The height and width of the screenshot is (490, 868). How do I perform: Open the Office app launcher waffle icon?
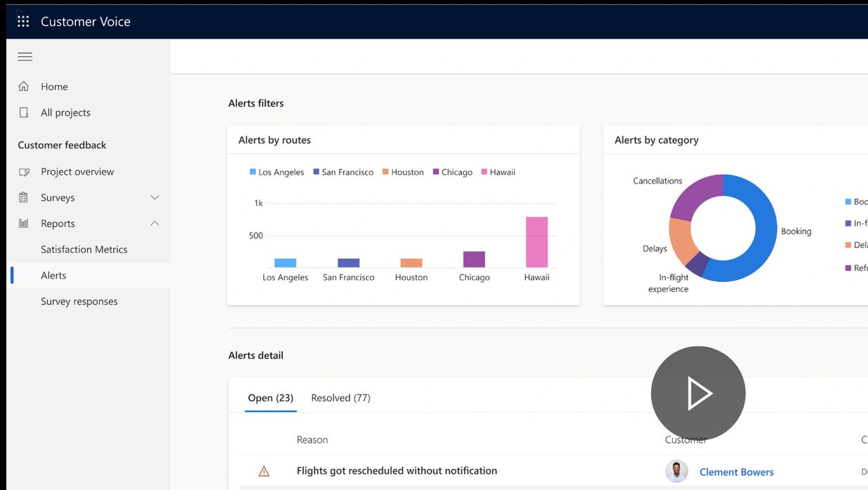tap(22, 21)
